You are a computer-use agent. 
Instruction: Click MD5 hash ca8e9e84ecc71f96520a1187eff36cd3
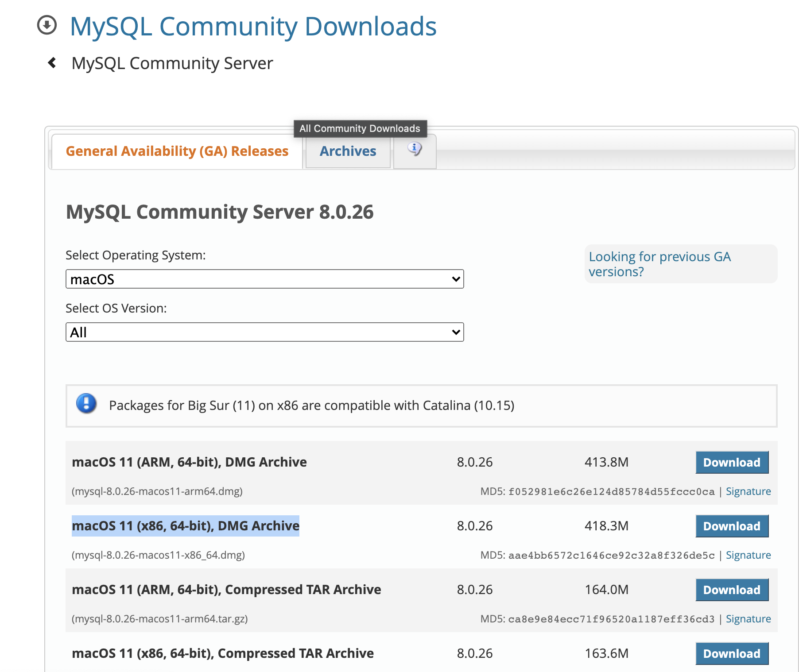pos(611,619)
